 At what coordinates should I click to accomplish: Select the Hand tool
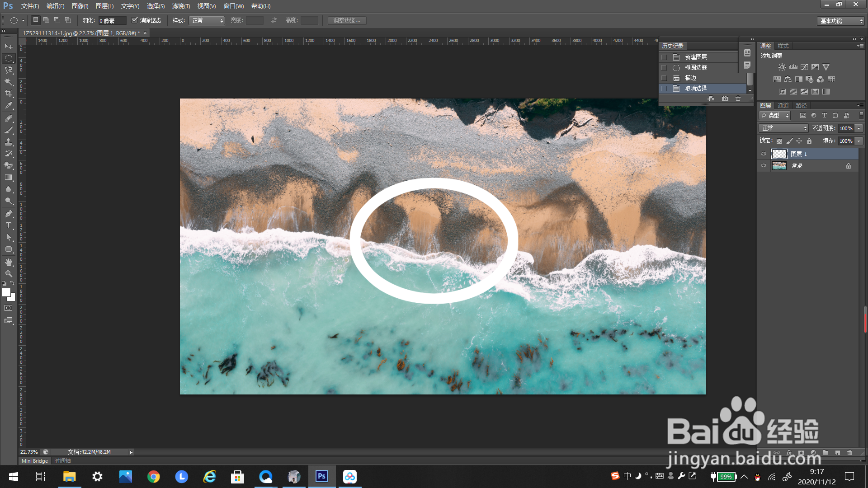(9, 262)
